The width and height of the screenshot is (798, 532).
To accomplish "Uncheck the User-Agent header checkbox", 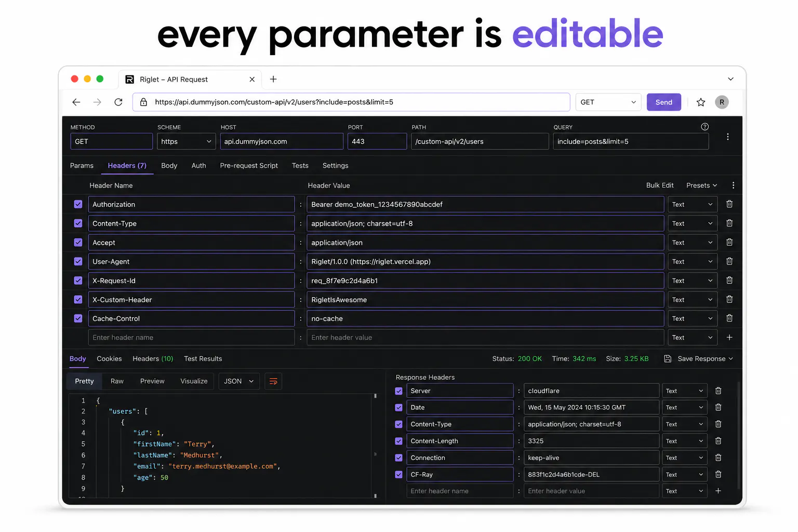I will 78,261.
